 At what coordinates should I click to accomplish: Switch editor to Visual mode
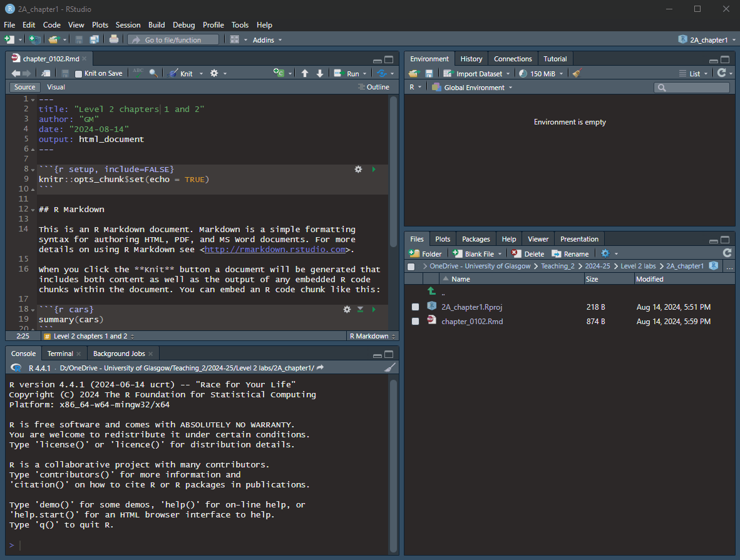pos(56,87)
